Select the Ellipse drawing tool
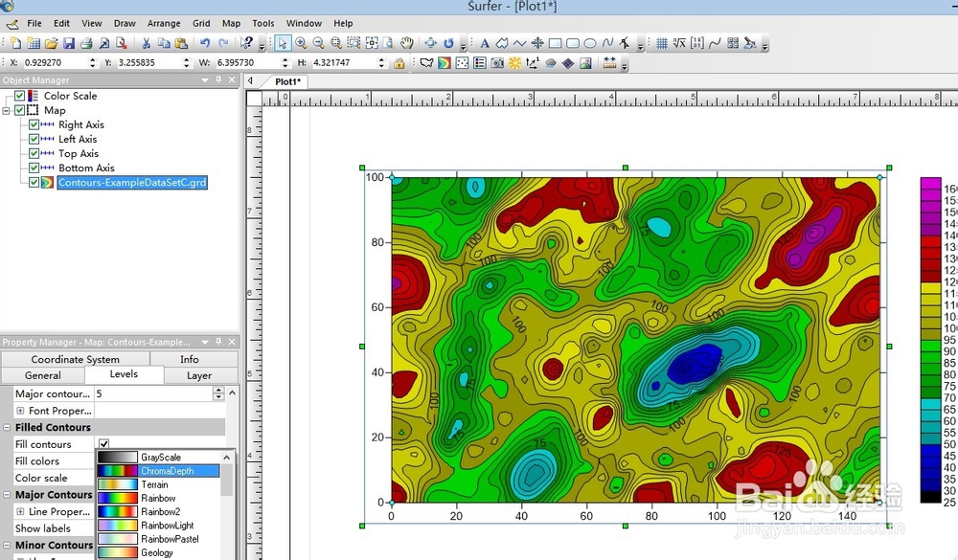958x560 pixels. pyautogui.click(x=590, y=43)
